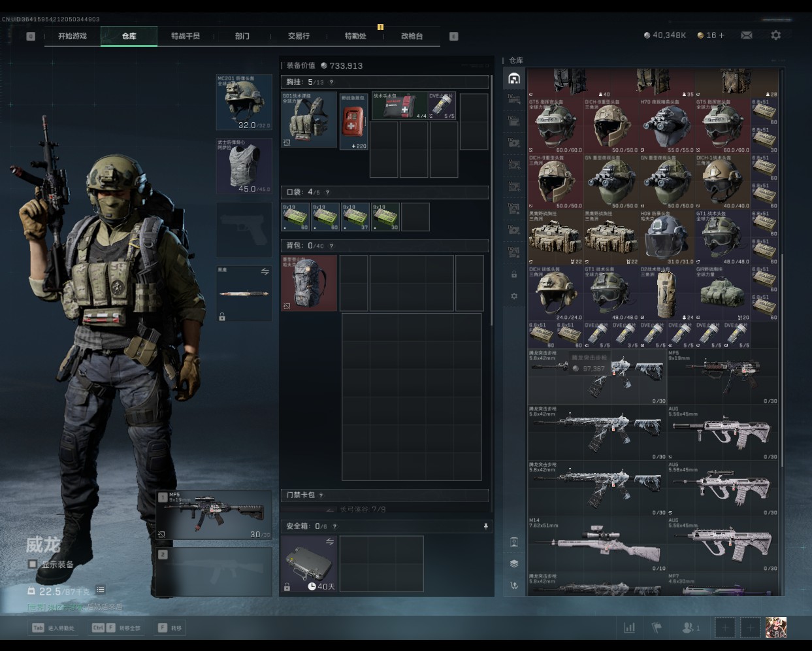Open the settings gear in the top bar
The height and width of the screenshot is (651, 812).
point(775,35)
